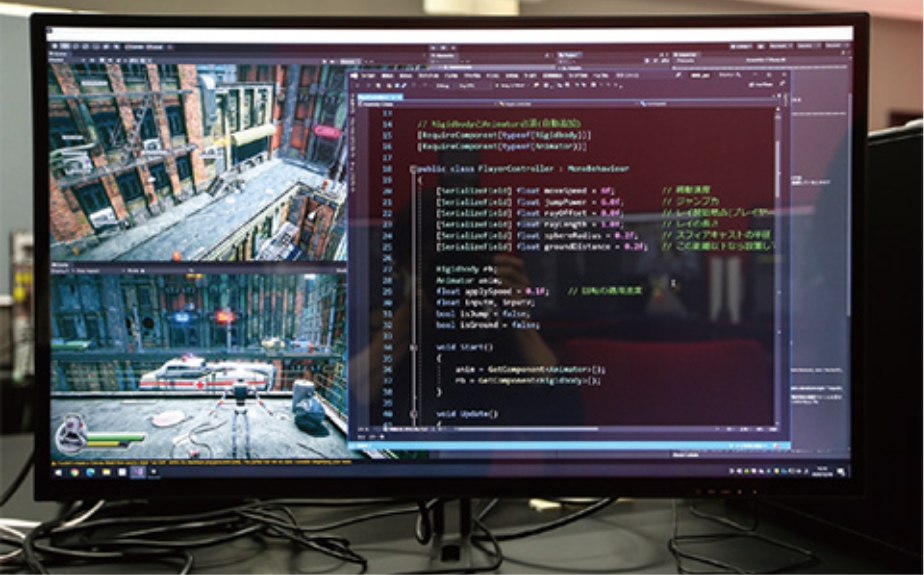Open the Hierarchy tab in Unity

pyautogui.click(x=445, y=55)
